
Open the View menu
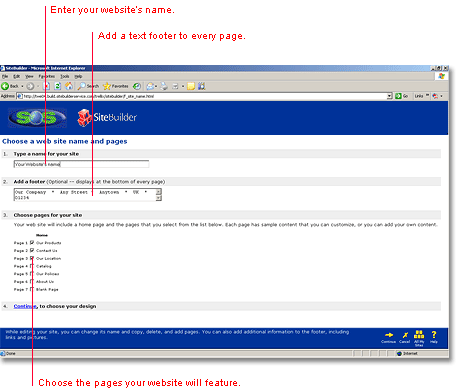(29, 76)
